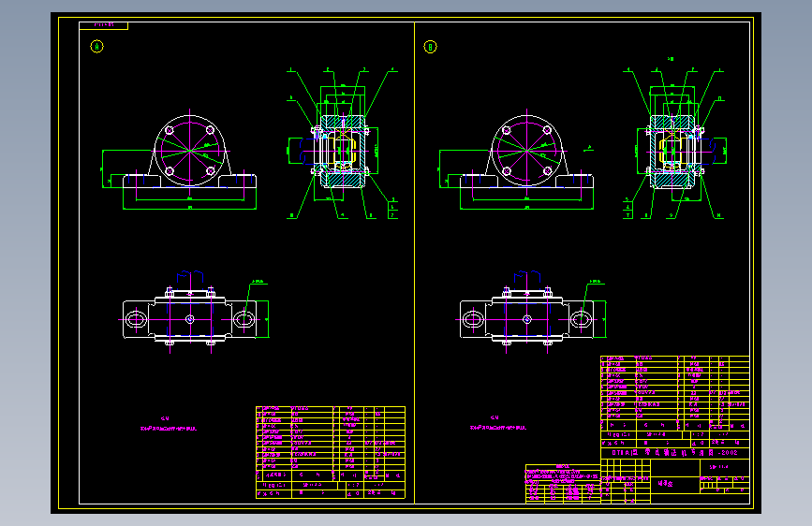Click the circled B sheet marker

pyautogui.click(x=430, y=47)
